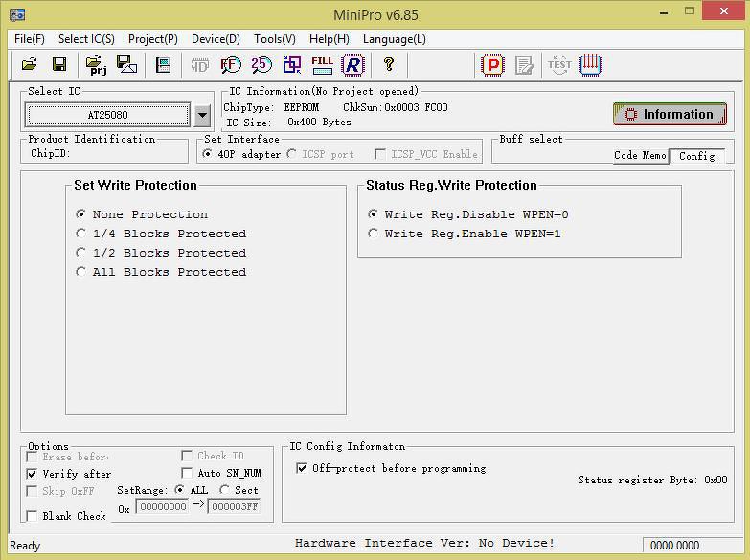Click the grayed ID read icon

tap(200, 65)
